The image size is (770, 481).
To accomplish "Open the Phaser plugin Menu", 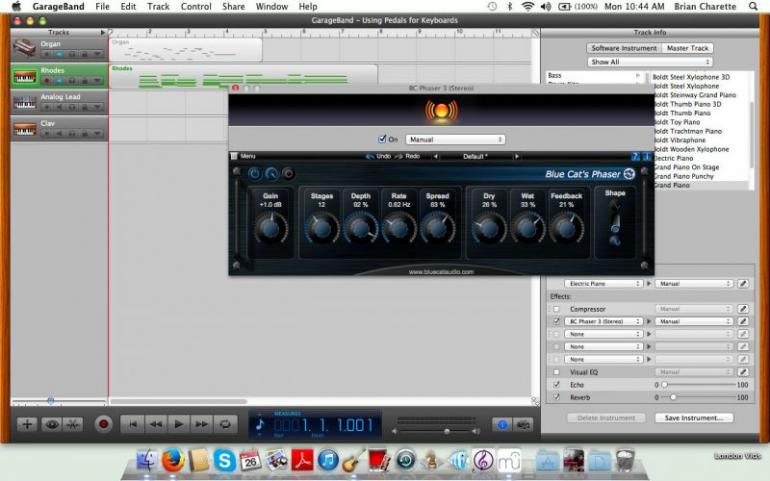I will (244, 156).
